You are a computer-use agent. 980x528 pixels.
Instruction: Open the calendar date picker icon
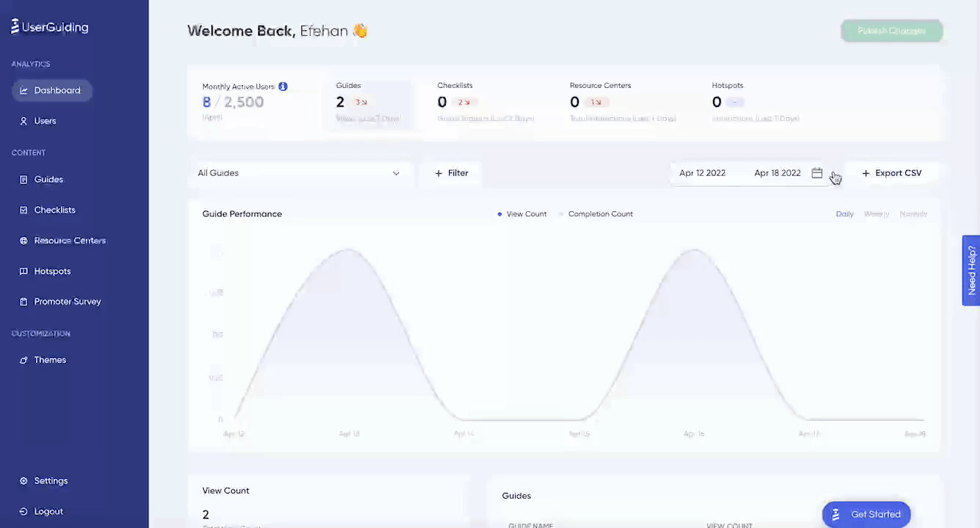click(x=817, y=173)
